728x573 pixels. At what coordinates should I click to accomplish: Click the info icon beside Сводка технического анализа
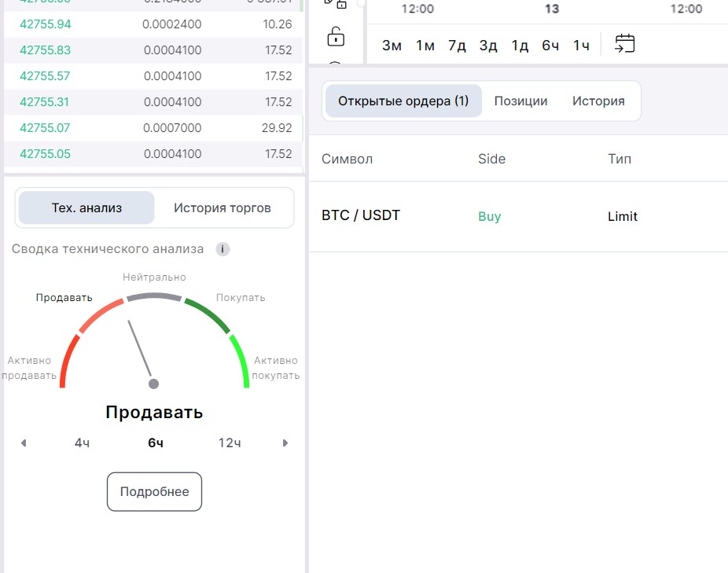coord(222,249)
